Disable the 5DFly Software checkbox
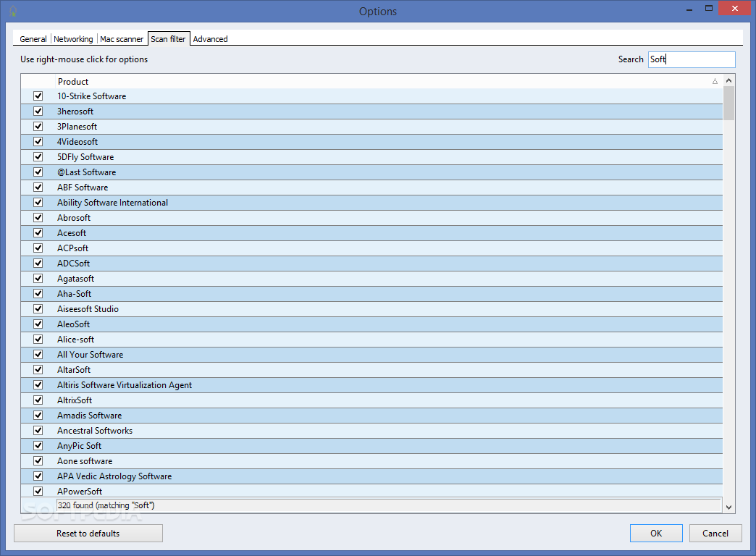This screenshot has height=556, width=756. click(x=38, y=156)
